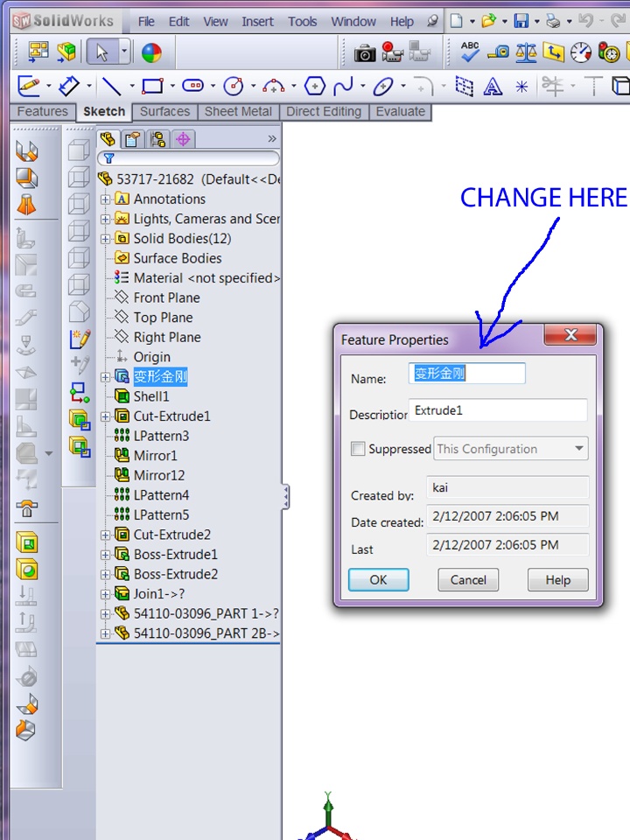Click the Spell Check ABC icon
The image size is (630, 840).
(470, 52)
